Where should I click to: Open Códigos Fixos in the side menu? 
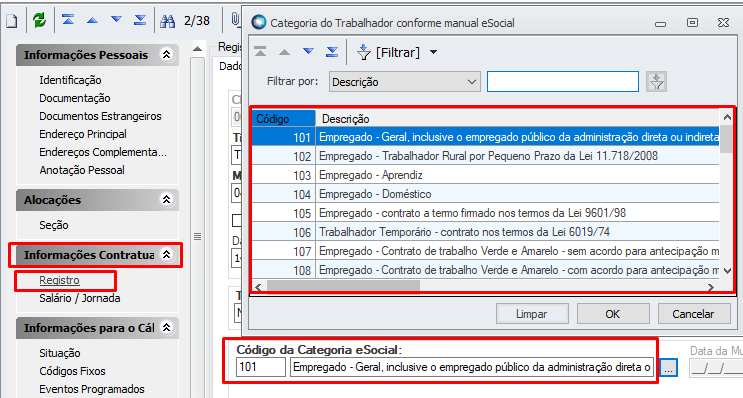tap(72, 371)
